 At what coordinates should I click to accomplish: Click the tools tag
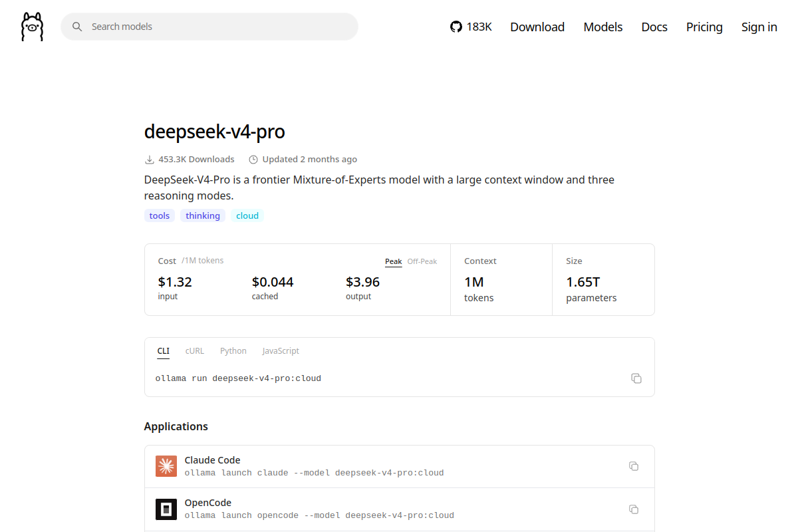(x=160, y=215)
